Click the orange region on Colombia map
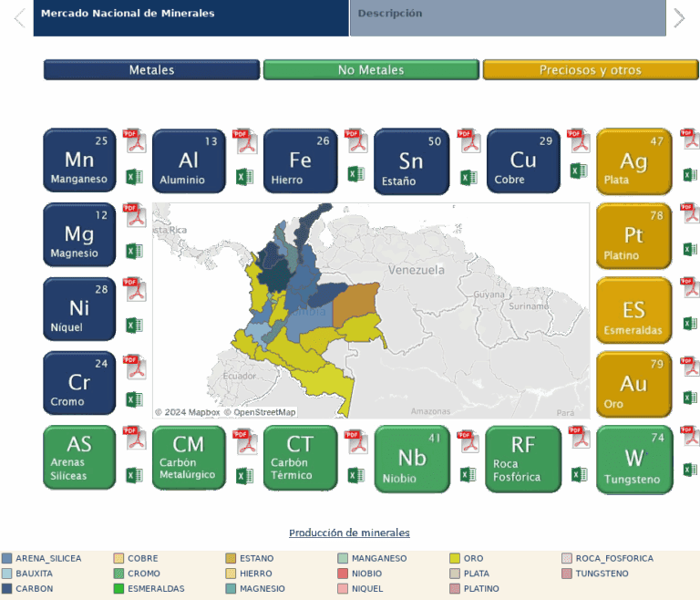The image size is (700, 600). click(355, 303)
